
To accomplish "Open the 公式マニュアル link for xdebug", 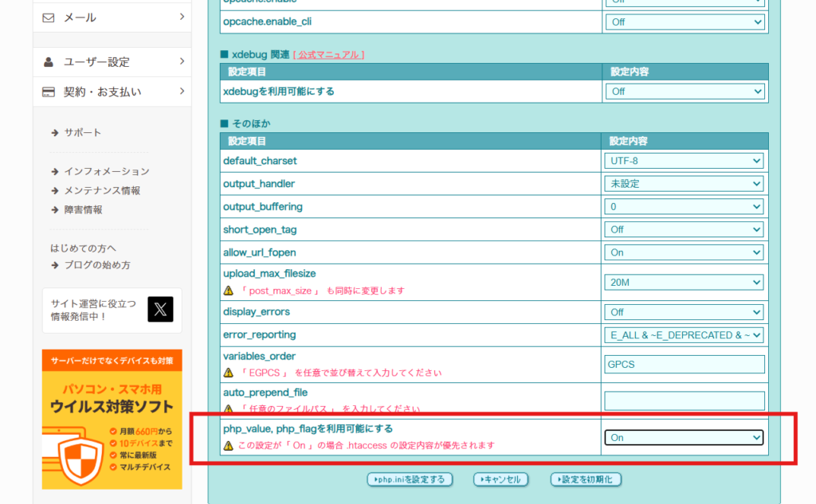I will pos(329,55).
